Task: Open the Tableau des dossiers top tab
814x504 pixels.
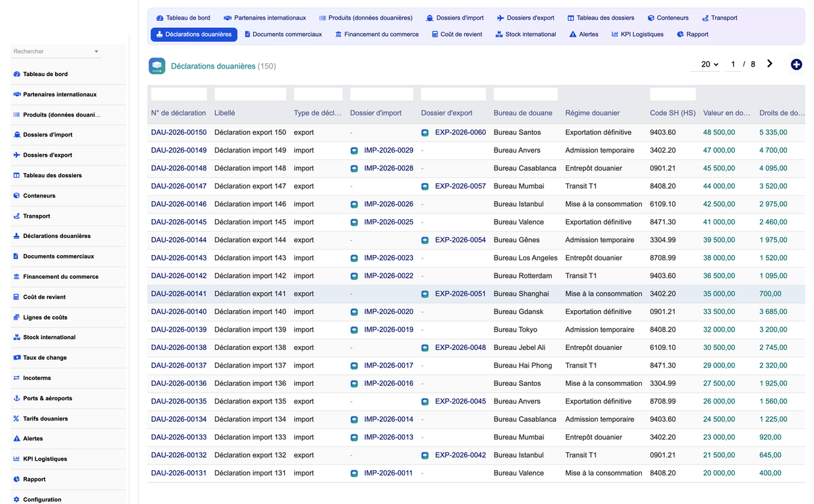Action: point(601,18)
